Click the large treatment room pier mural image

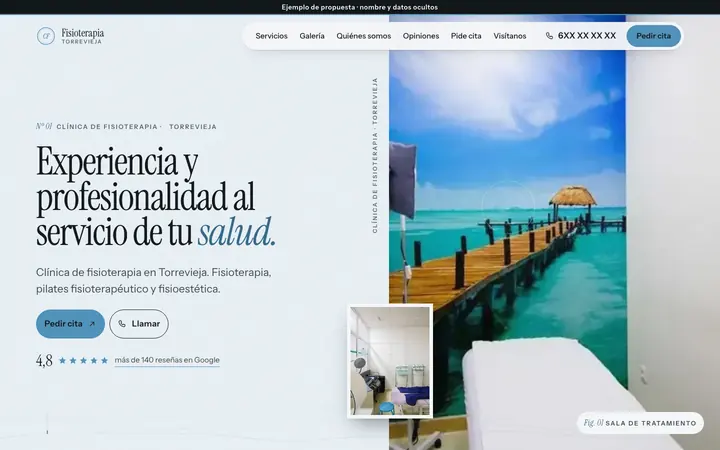(507, 207)
